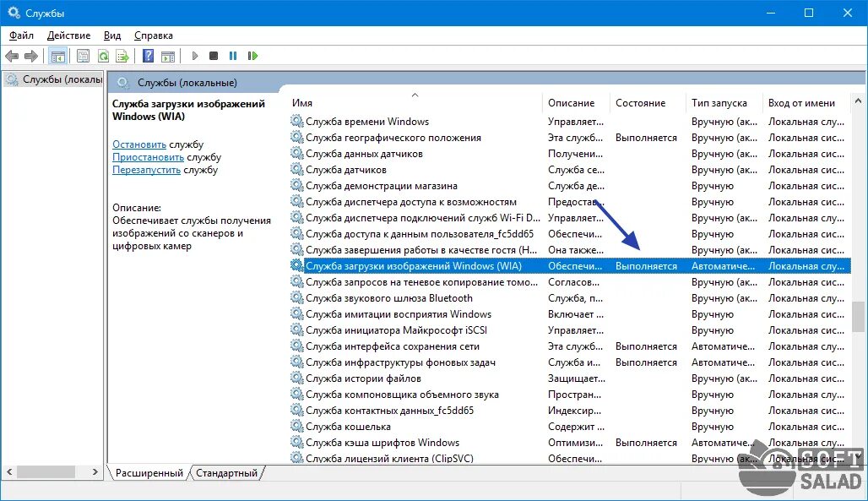
Task: Click gear icon of Служба кошелька
Action: click(x=297, y=427)
